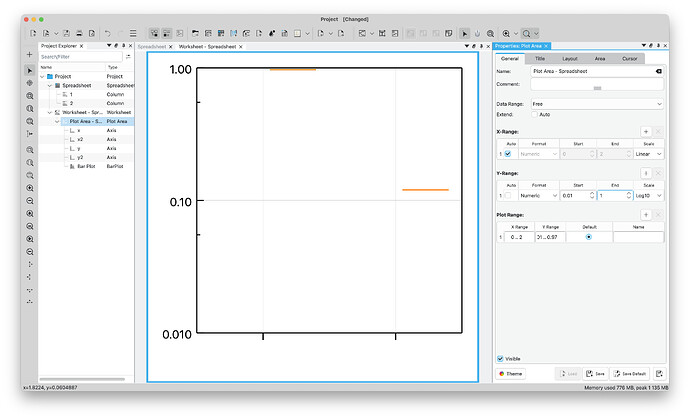Click the filter options icon beside search field
Image resolution: width=690 pixels, height=419 pixels.
(x=128, y=57)
